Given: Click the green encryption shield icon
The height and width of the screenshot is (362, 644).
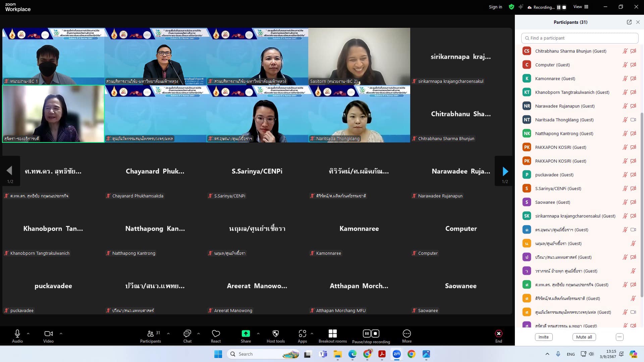Looking at the screenshot, I should pyautogui.click(x=512, y=7).
